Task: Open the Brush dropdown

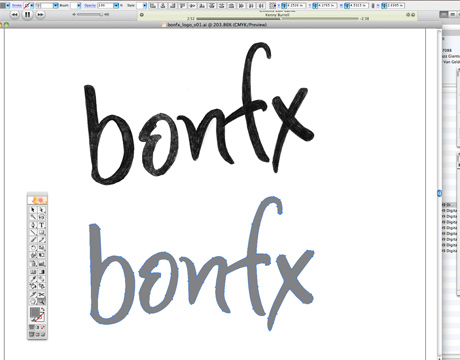Action: pyautogui.click(x=79, y=5)
